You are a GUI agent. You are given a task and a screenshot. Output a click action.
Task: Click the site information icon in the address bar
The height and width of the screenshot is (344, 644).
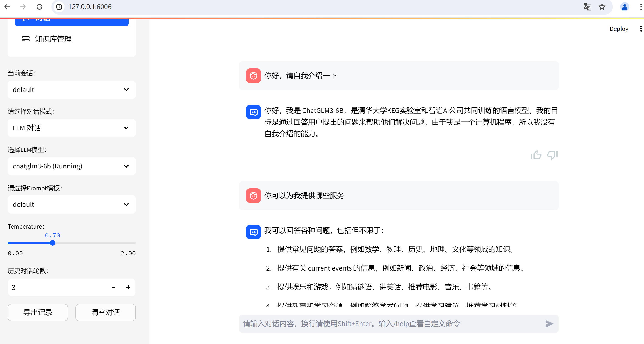coord(59,7)
